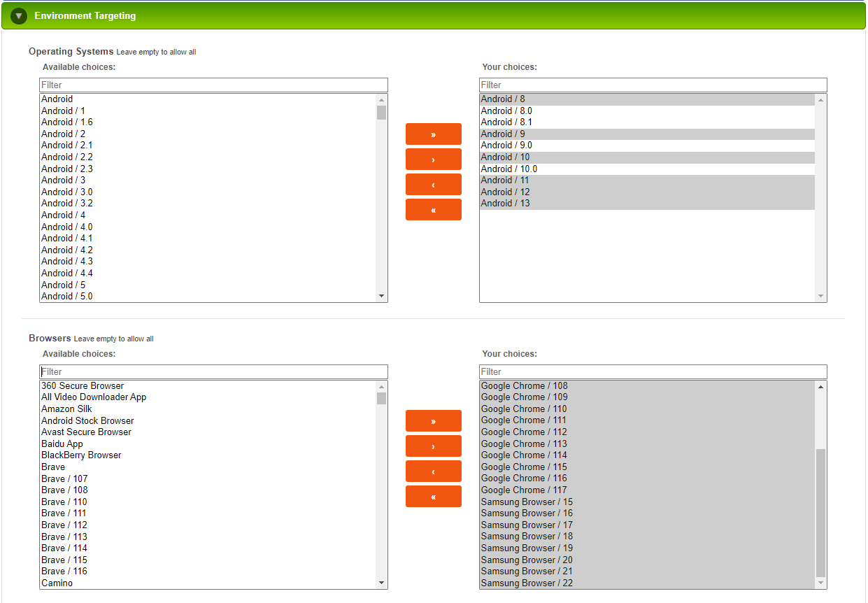Viewport: 868px width, 603px height.
Task: Remove all browsers with double-left arrow
Action: pyautogui.click(x=434, y=496)
